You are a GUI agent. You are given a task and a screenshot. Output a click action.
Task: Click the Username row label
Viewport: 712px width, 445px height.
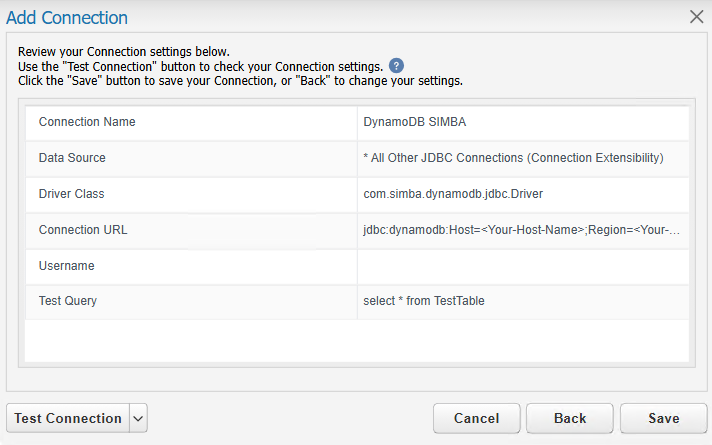[67, 266]
